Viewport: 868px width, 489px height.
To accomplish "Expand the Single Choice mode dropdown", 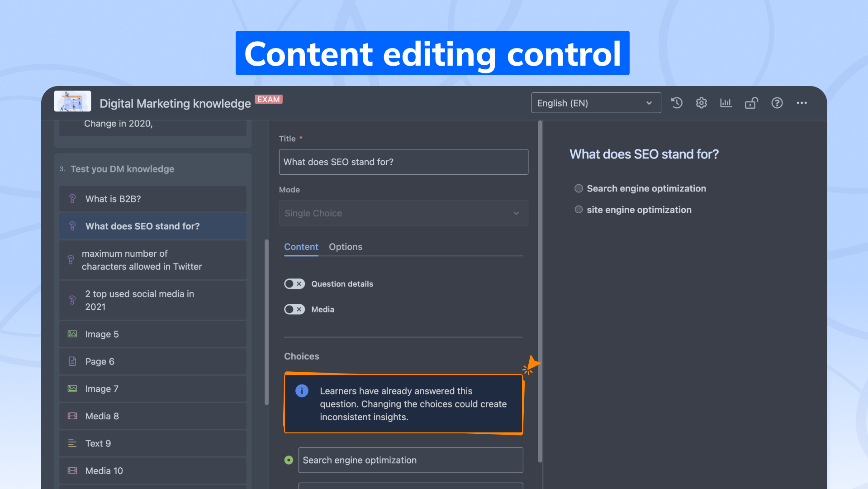I will tap(403, 213).
